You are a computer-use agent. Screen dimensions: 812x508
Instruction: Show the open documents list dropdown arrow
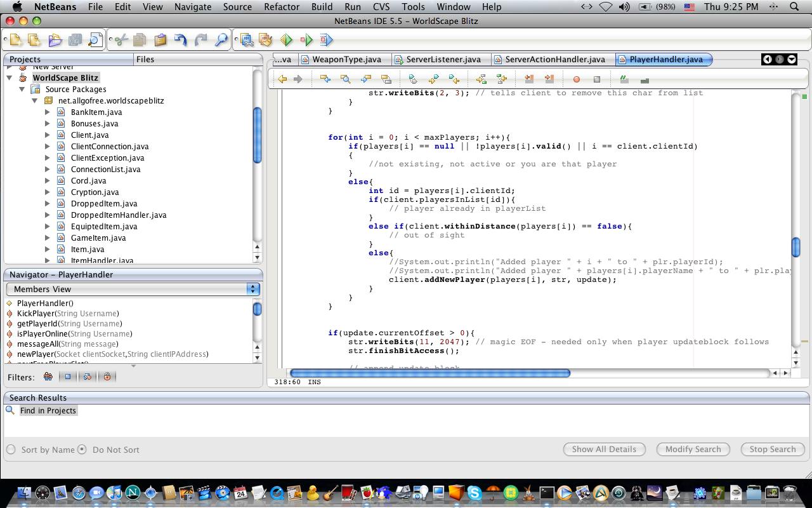click(792, 59)
